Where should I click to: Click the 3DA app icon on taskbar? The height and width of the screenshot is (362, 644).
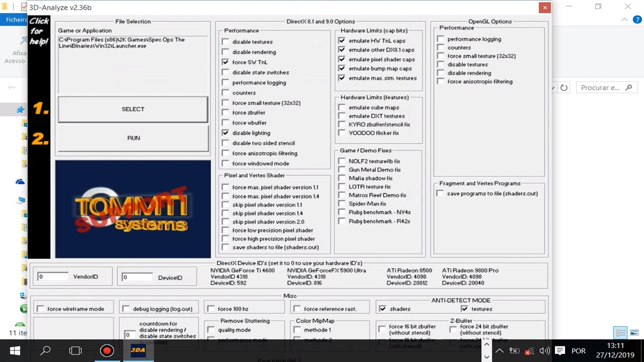pyautogui.click(x=138, y=350)
